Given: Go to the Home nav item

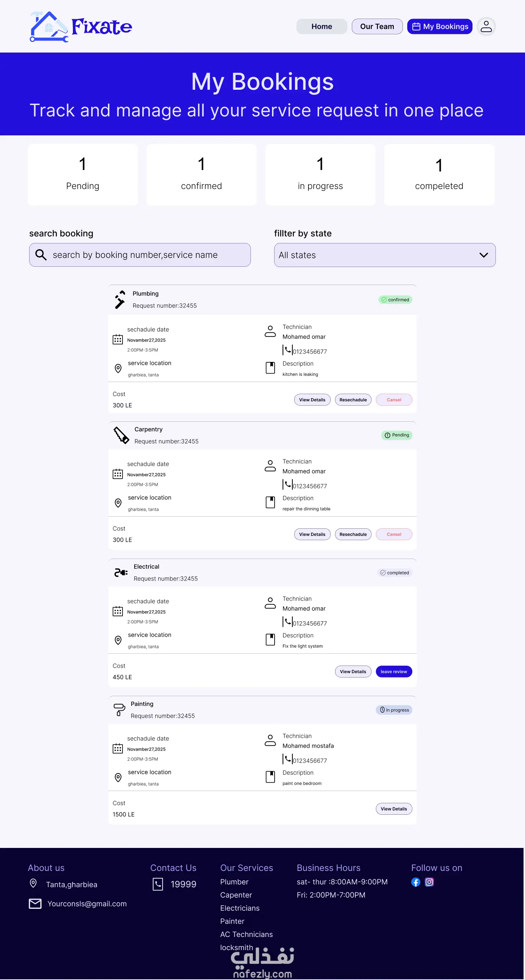Looking at the screenshot, I should tap(321, 27).
